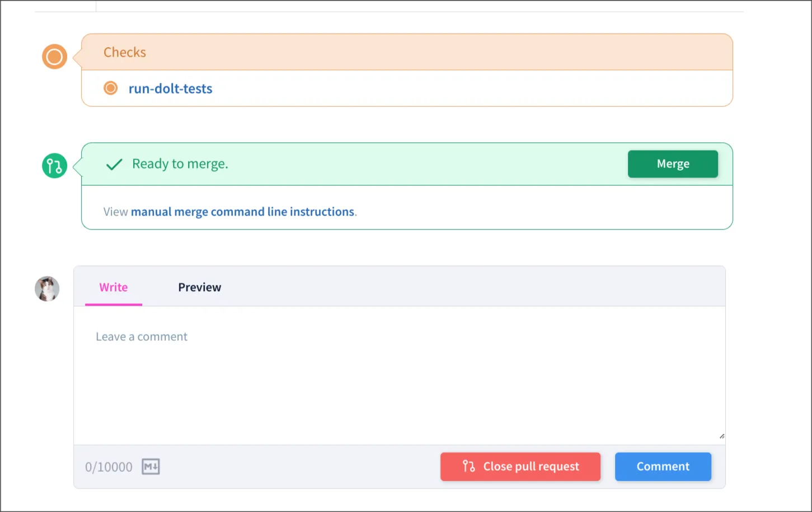Switch to the Preview tab
The width and height of the screenshot is (812, 512).
pyautogui.click(x=199, y=288)
